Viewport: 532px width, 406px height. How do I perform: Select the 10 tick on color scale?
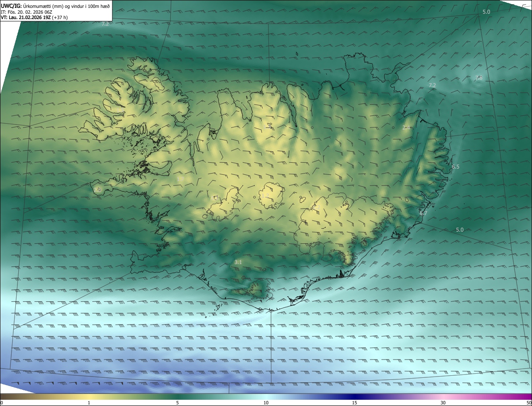tap(266, 403)
